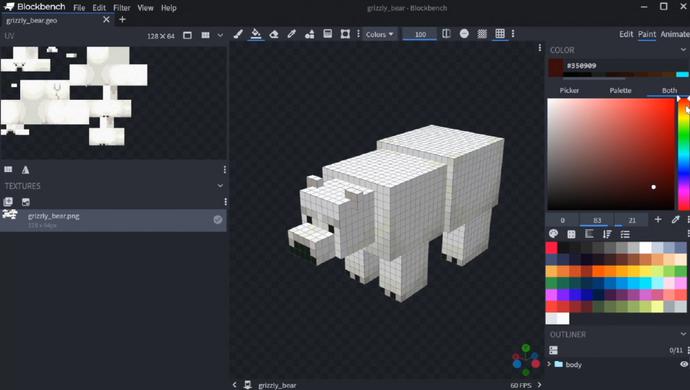Select the Draw Shape tool
The height and width of the screenshot is (390, 690).
(309, 34)
